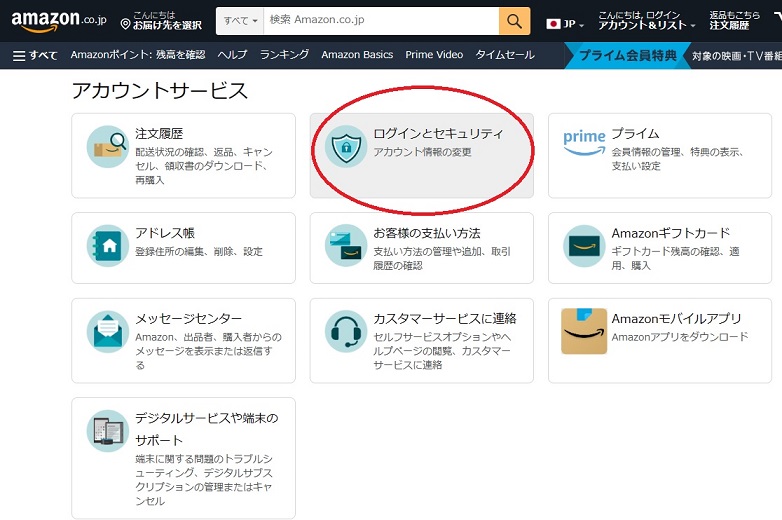The height and width of the screenshot is (520, 782).
Task: Open Amazonポイント: 残高を確認 in the nav bar
Action: point(138,55)
